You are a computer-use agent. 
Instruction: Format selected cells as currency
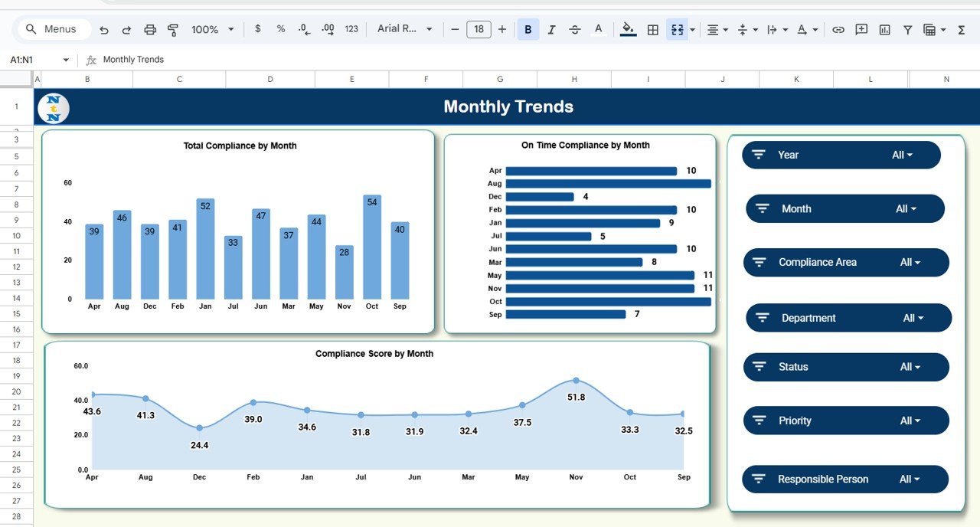tap(257, 29)
